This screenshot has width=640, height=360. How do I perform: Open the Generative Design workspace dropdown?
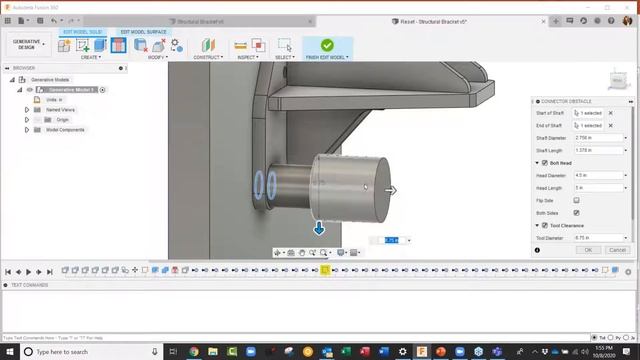pyautogui.click(x=29, y=44)
